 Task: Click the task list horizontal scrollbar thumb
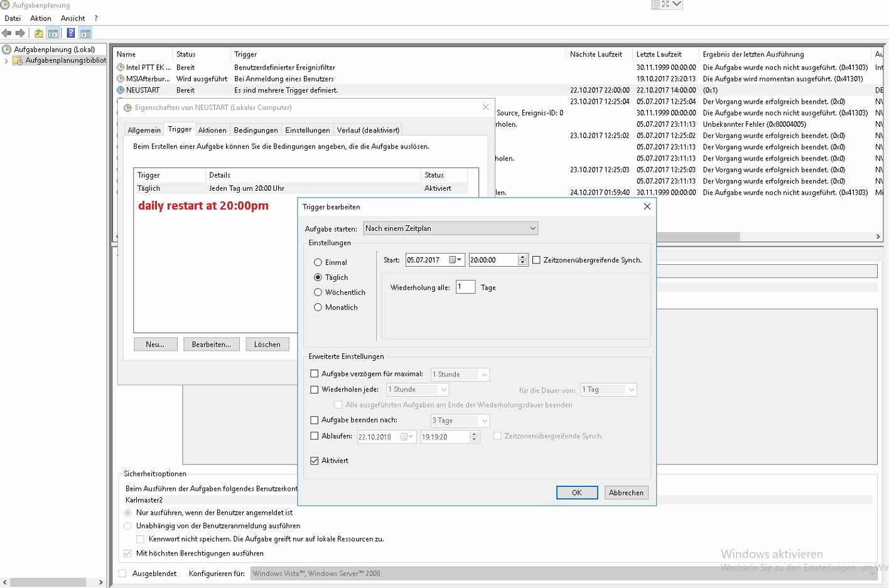click(698, 237)
